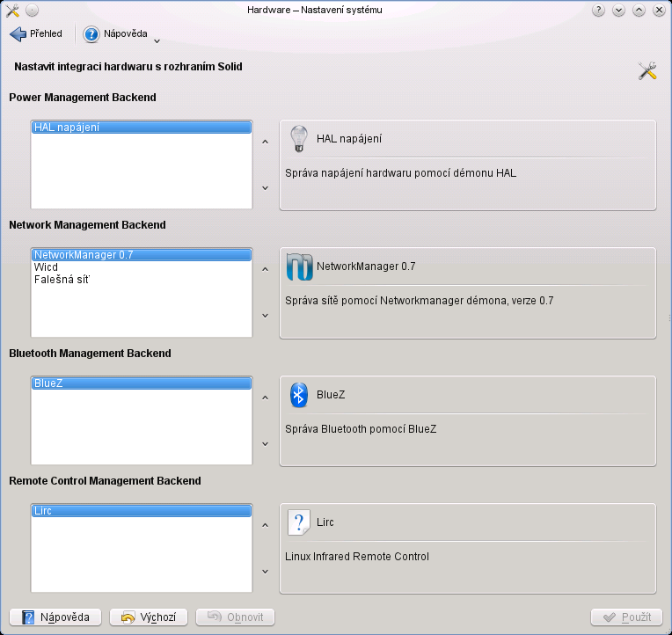The height and width of the screenshot is (635, 672).
Task: Click the question mark Lirc icon
Action: coord(299,522)
